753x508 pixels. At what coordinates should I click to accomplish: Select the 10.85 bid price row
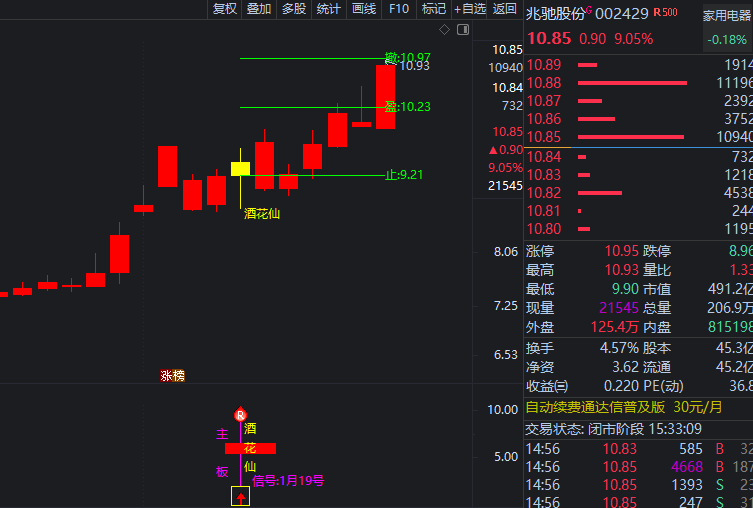pyautogui.click(x=638, y=136)
